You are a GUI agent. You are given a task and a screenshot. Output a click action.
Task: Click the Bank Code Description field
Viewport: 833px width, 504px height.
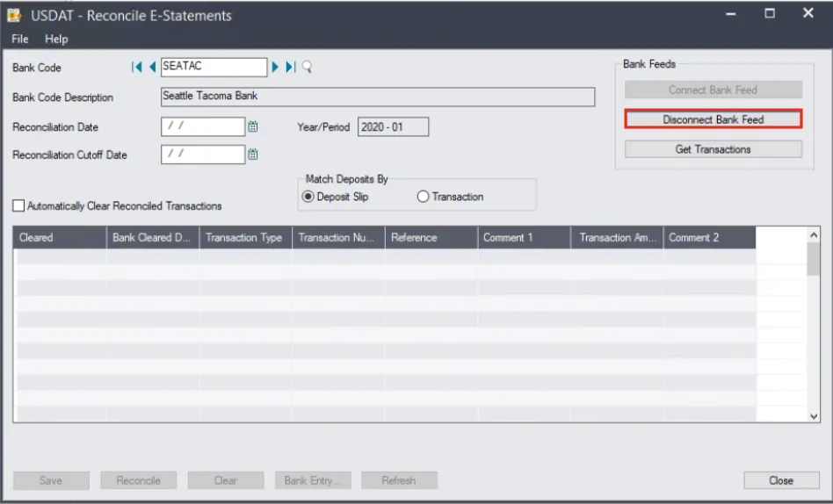point(378,97)
